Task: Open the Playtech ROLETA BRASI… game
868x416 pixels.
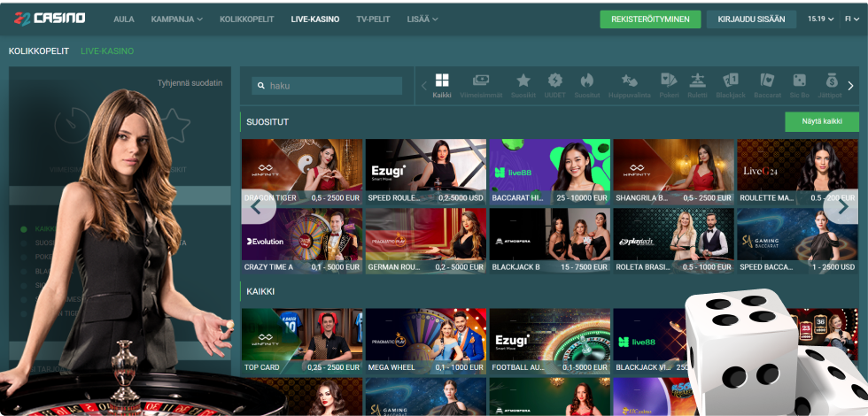Action: click(x=674, y=241)
